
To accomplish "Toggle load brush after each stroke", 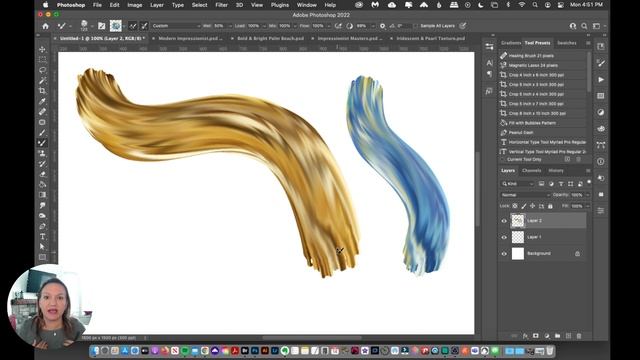I will coord(133,26).
